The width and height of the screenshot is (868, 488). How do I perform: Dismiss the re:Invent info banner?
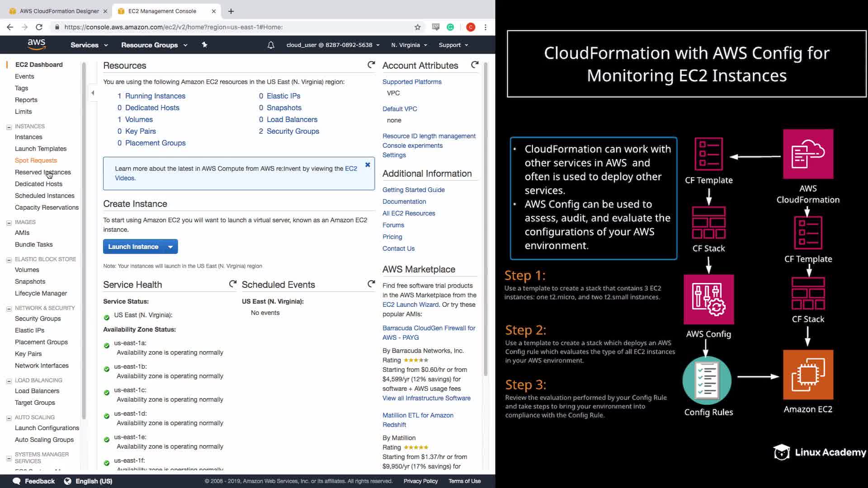[x=368, y=165]
